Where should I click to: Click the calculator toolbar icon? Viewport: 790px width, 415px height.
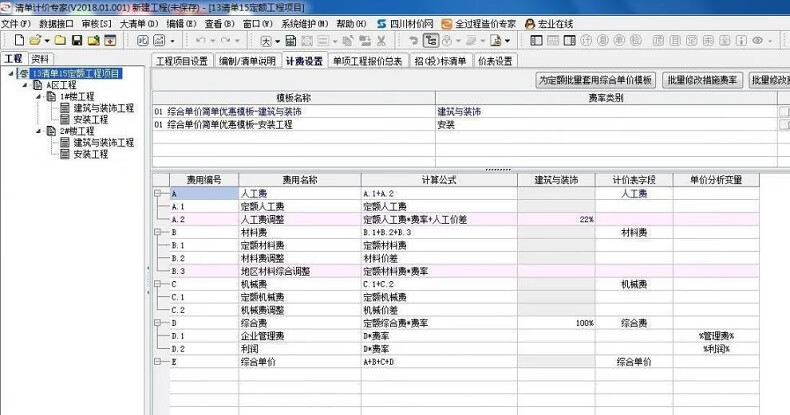coord(291,41)
